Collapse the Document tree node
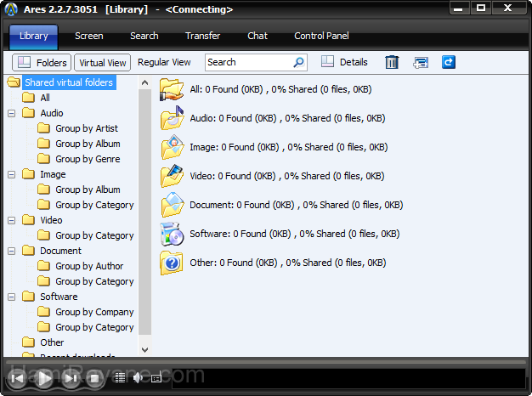 11,251
